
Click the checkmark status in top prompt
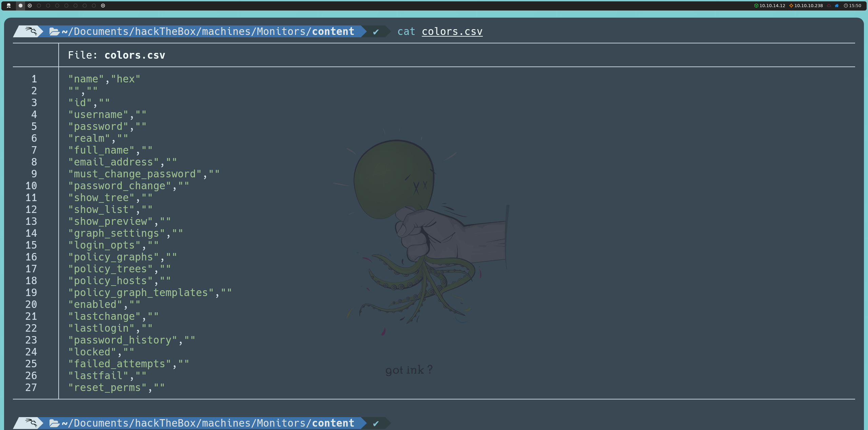pyautogui.click(x=376, y=32)
